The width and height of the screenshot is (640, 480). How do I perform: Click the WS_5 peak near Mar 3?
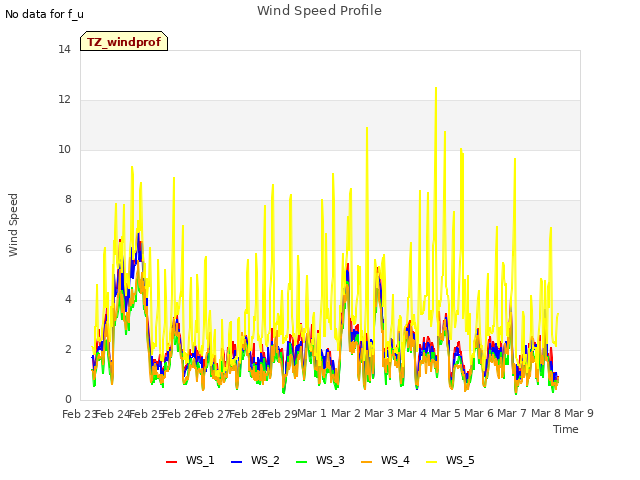tap(367, 128)
